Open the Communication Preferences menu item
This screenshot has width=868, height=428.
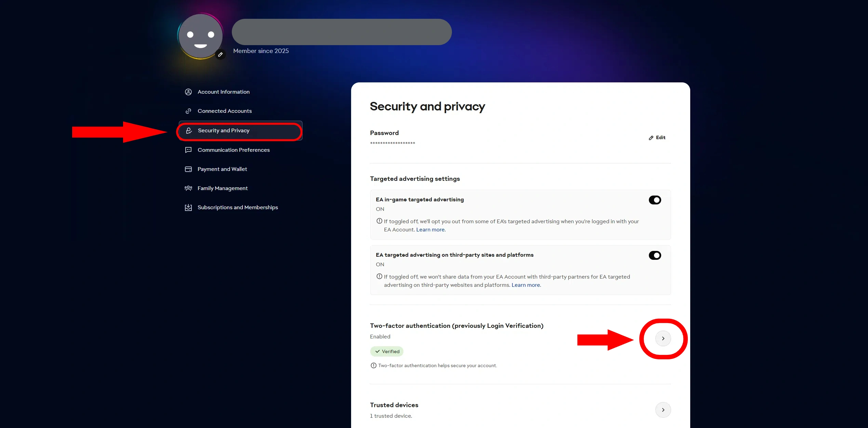tap(233, 150)
